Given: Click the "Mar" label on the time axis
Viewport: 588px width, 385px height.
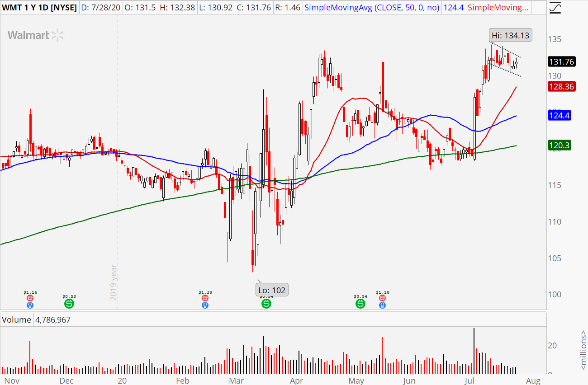Looking at the screenshot, I should tap(236, 380).
